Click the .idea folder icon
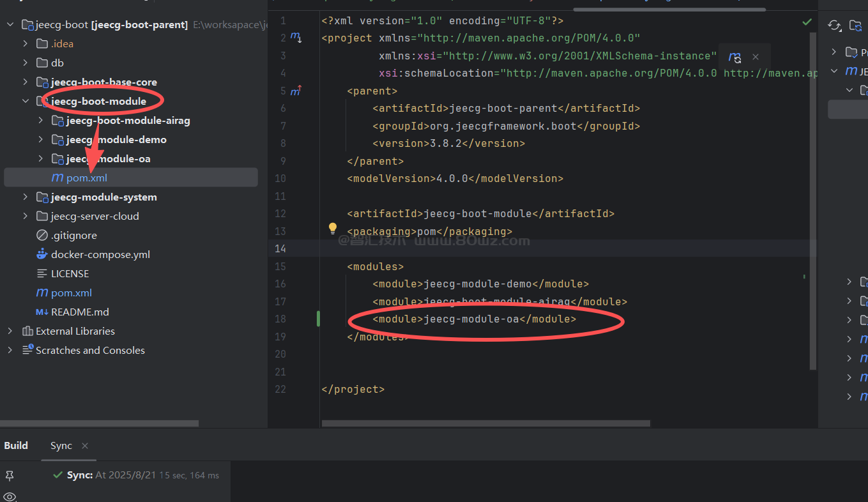This screenshot has height=502, width=868. (42, 43)
